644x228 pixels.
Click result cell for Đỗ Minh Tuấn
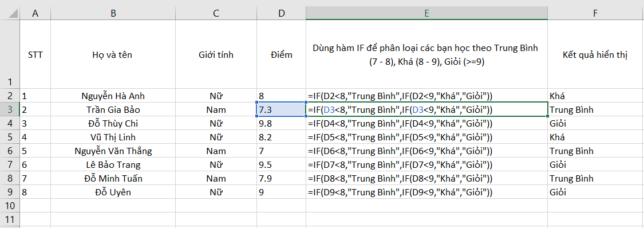point(595,178)
